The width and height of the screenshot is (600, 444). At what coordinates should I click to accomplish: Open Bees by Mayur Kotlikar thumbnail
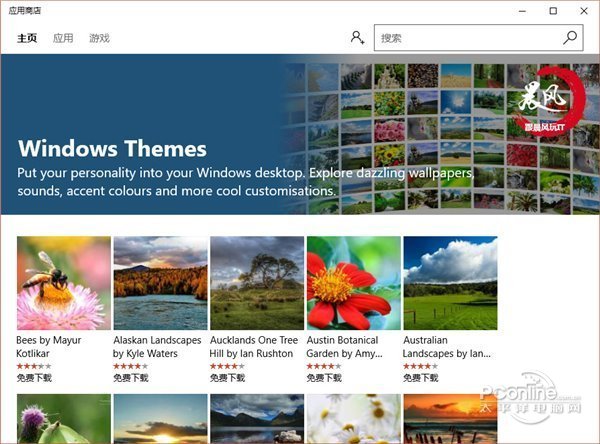[64, 283]
